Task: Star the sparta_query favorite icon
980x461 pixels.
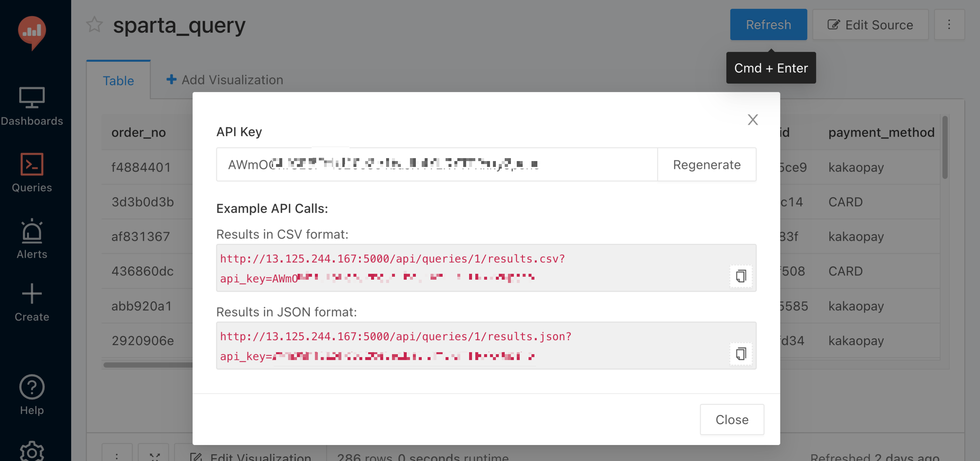Action: coord(94,25)
